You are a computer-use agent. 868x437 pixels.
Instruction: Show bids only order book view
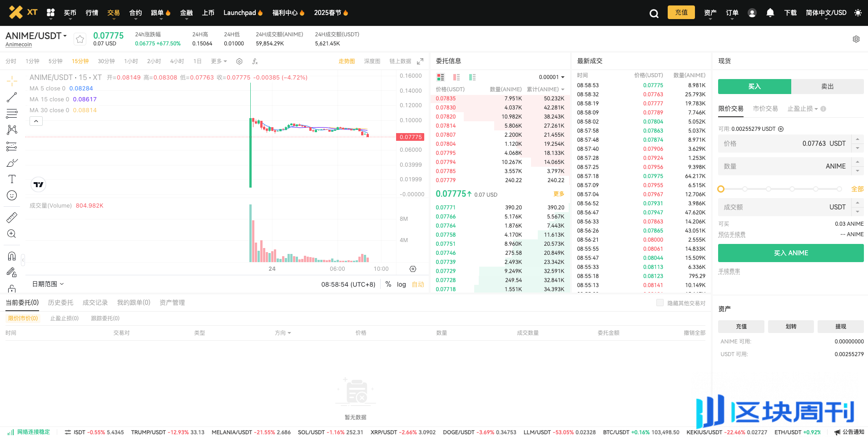tap(472, 77)
